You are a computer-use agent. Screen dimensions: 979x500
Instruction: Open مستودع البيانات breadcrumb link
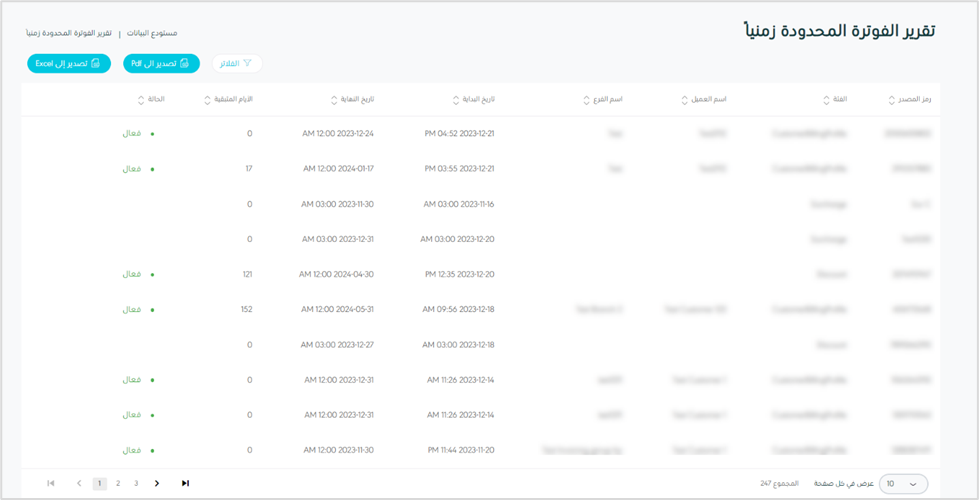pyautogui.click(x=153, y=34)
